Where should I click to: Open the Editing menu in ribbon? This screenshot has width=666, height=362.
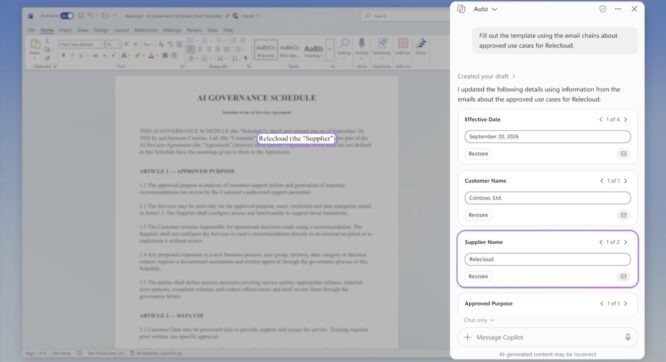click(344, 47)
